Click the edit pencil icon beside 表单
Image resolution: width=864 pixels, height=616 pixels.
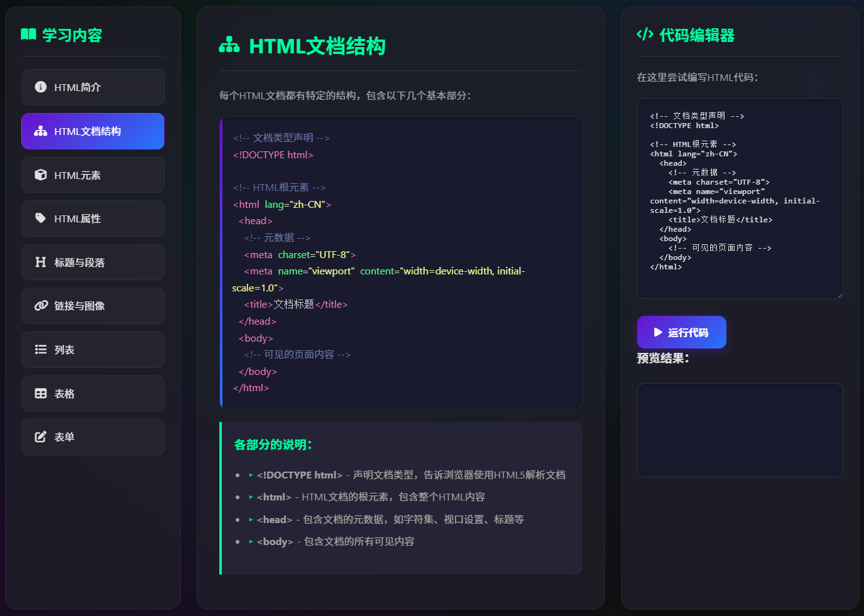(x=41, y=437)
